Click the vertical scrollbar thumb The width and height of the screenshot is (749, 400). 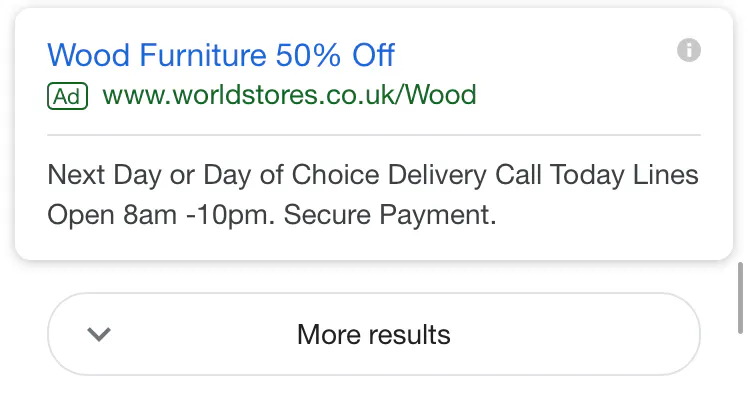pos(739,297)
